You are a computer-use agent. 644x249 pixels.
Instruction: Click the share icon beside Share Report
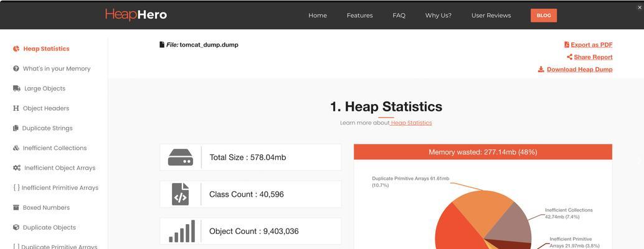tap(570, 57)
